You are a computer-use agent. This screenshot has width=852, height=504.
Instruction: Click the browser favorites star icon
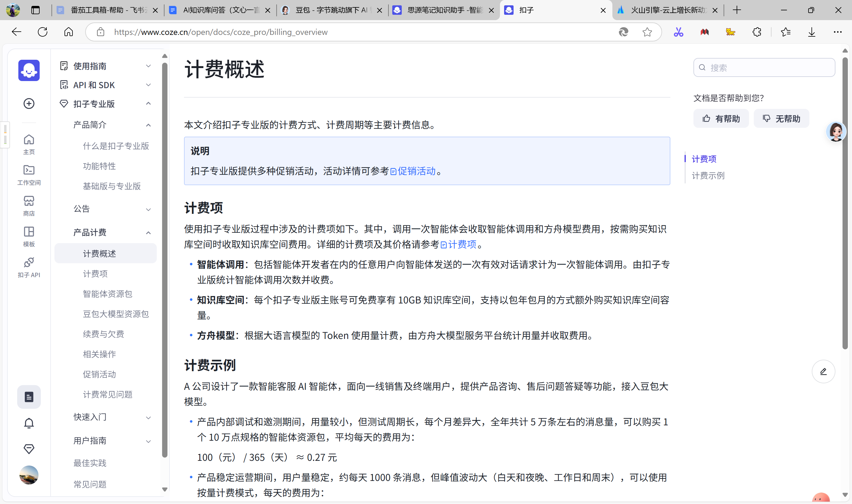[x=647, y=32]
